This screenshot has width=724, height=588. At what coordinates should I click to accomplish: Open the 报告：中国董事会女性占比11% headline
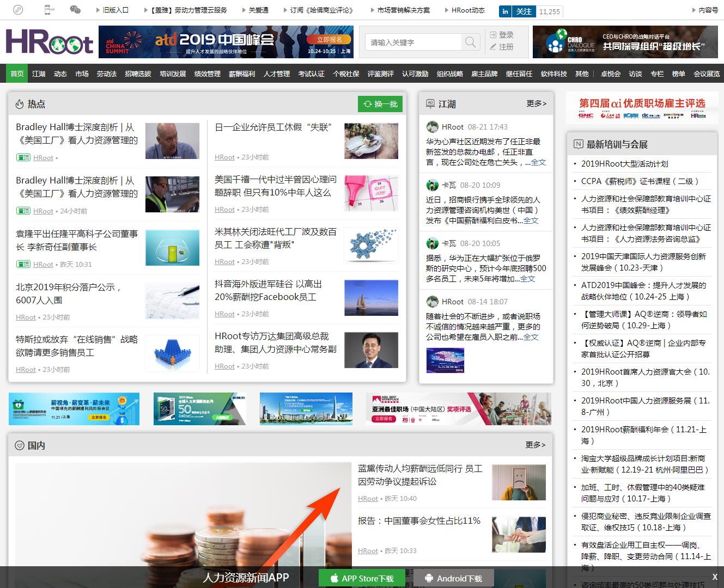pyautogui.click(x=419, y=521)
